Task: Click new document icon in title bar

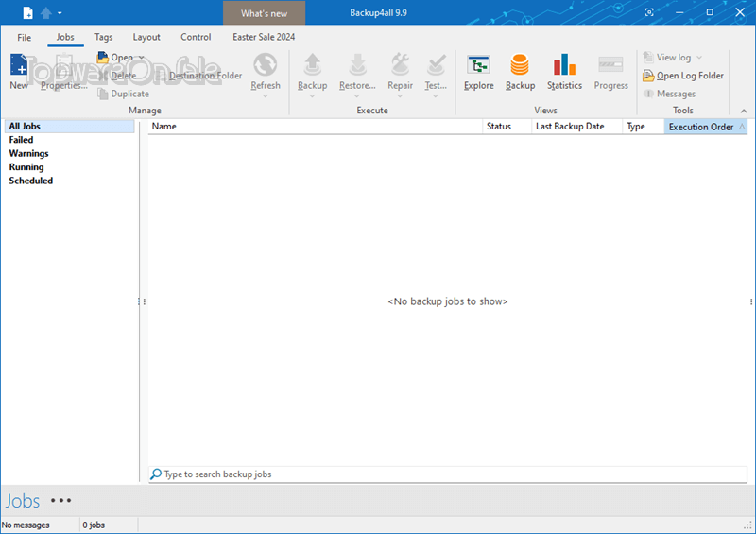Action: coord(28,13)
